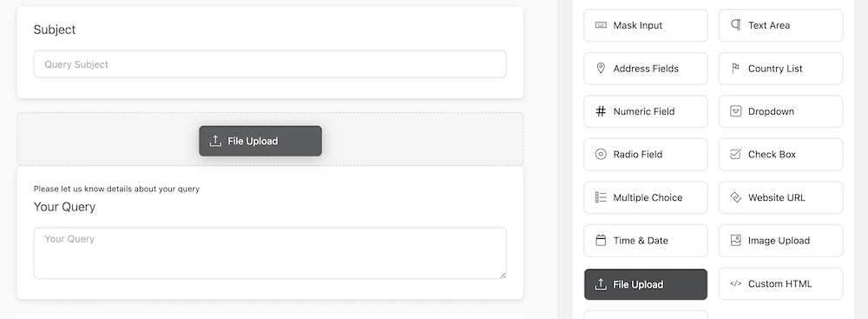Click the Dropdown field icon
This screenshot has height=319, width=868.
pos(735,111)
